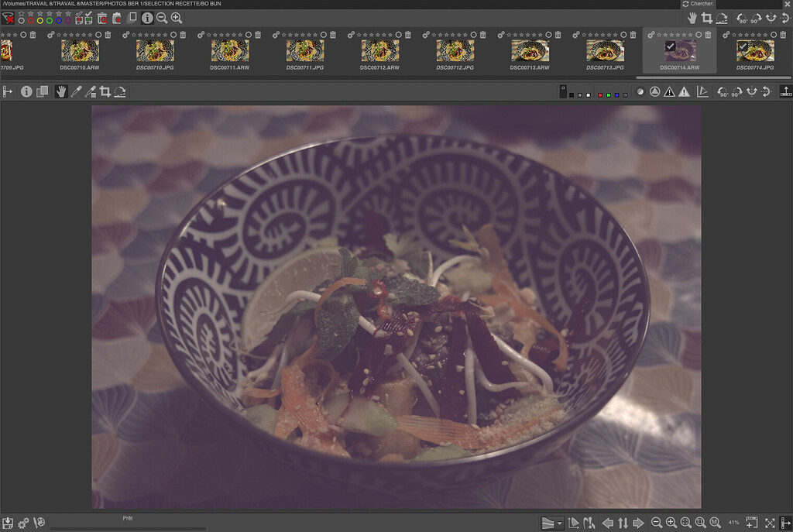This screenshot has height=532, width=793.
Task: Preview the green channel
Action: pyautogui.click(x=609, y=95)
